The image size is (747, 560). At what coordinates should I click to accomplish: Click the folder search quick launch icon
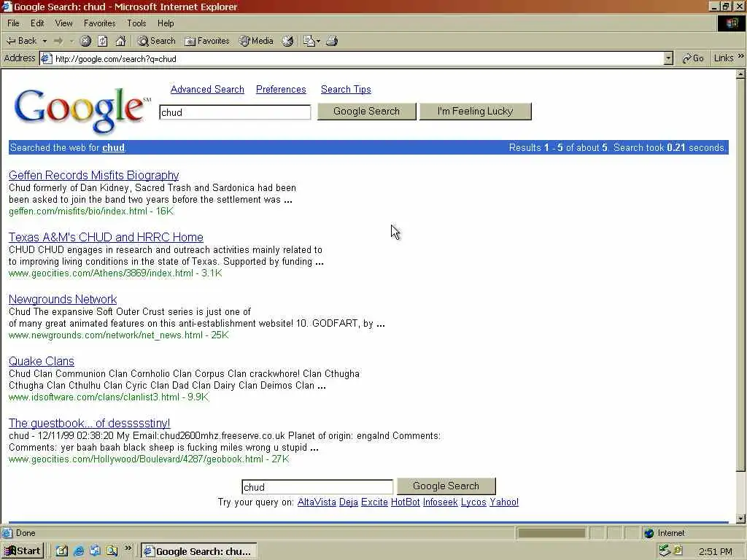pyautogui.click(x=112, y=551)
